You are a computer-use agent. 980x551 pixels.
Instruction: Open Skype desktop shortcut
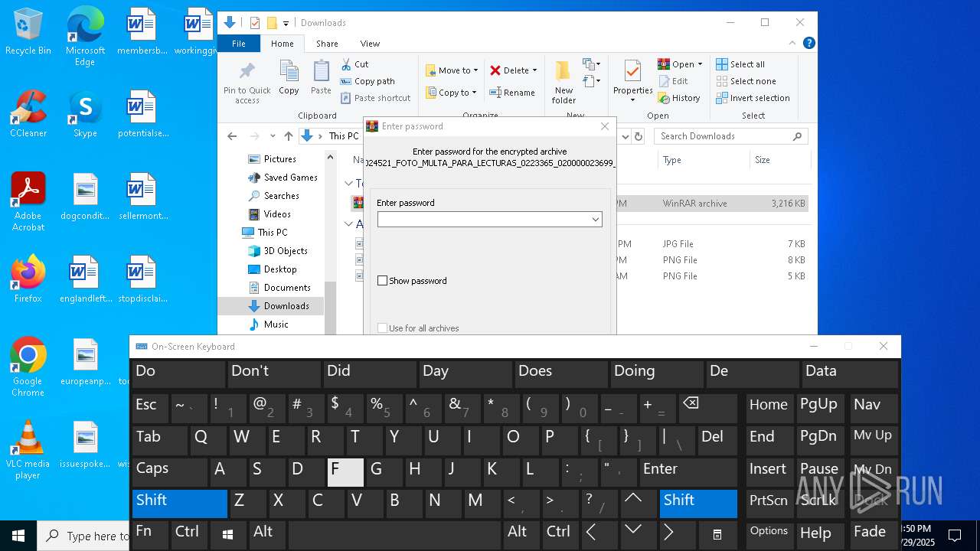coord(85,114)
